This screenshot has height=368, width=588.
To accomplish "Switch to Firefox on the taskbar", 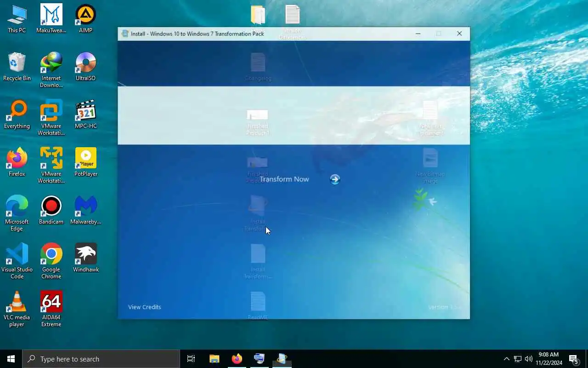I will (237, 359).
